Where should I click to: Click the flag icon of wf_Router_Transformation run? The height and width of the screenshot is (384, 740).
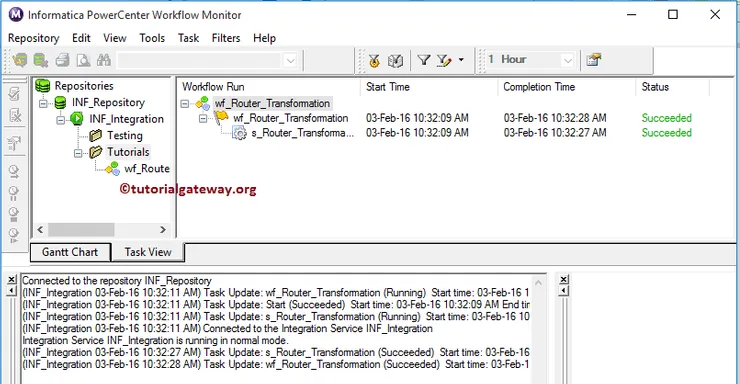(x=221, y=117)
